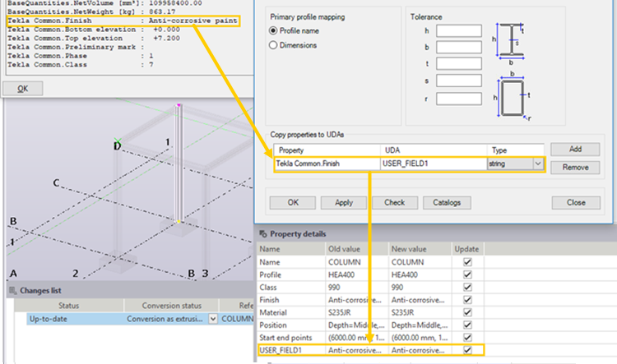Click the Check button
The height and width of the screenshot is (364, 617).
click(x=394, y=202)
